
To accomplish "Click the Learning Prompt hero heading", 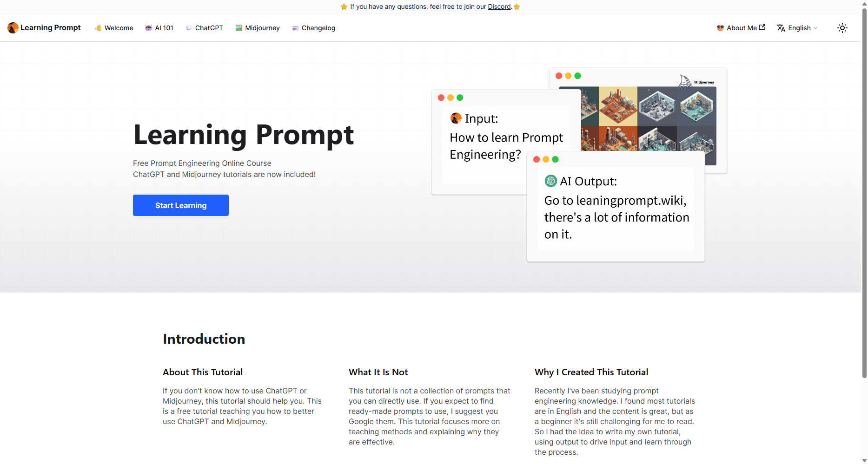I will click(244, 135).
